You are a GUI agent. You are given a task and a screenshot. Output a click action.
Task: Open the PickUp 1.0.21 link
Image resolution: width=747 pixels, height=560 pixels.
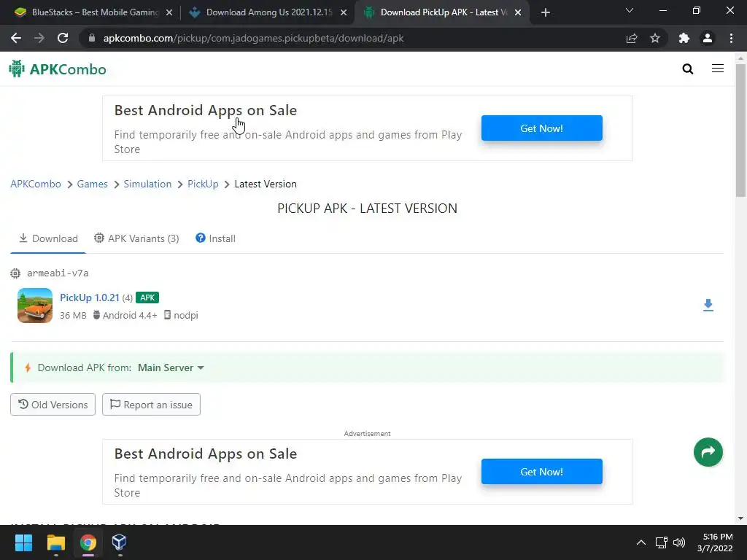coord(90,297)
